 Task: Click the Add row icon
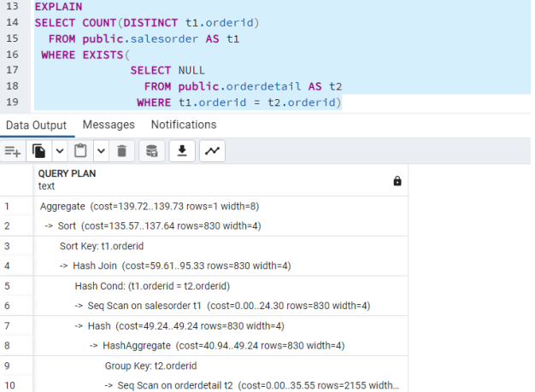13,151
